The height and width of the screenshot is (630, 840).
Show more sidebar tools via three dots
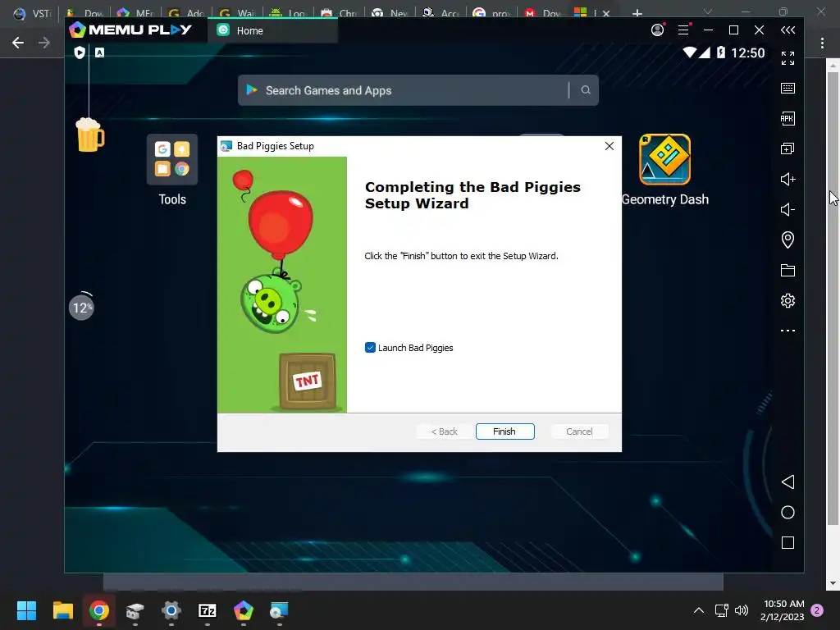pos(787,331)
